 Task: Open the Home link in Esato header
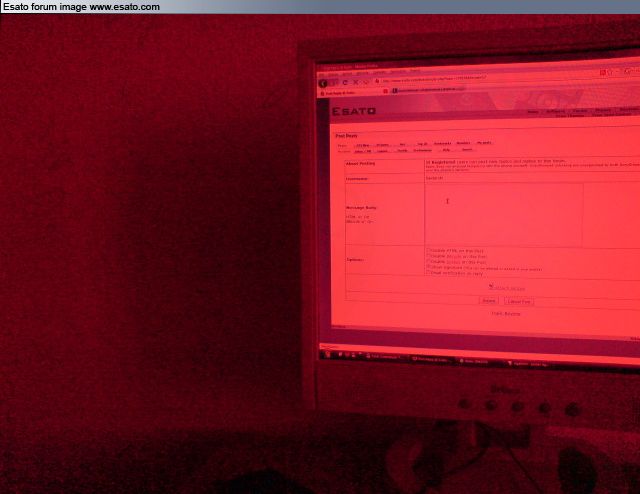[x=533, y=111]
